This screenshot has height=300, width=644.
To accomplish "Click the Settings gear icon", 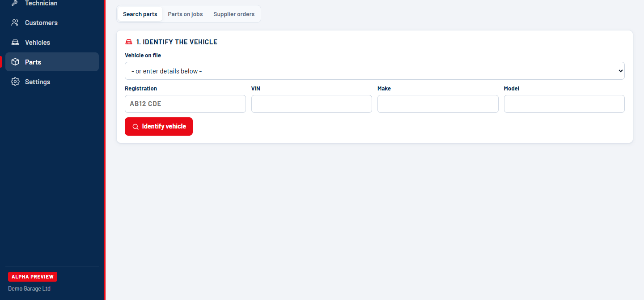I will 15,82.
